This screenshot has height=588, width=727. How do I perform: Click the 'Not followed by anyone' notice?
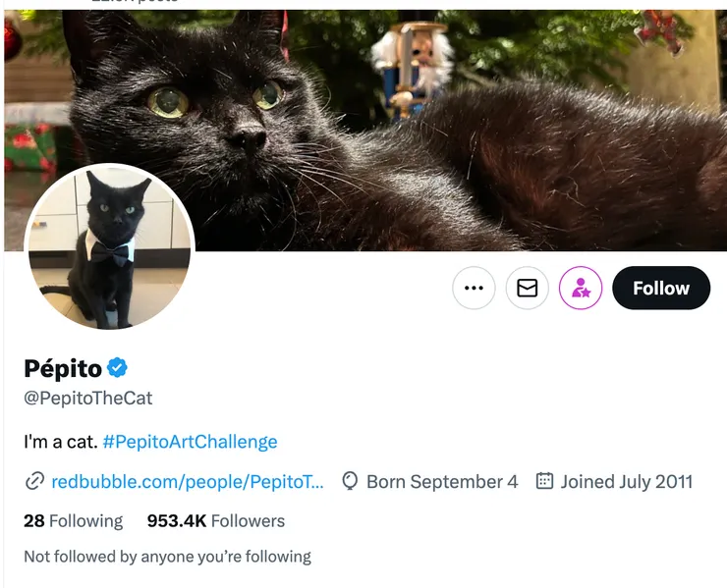[x=167, y=557]
